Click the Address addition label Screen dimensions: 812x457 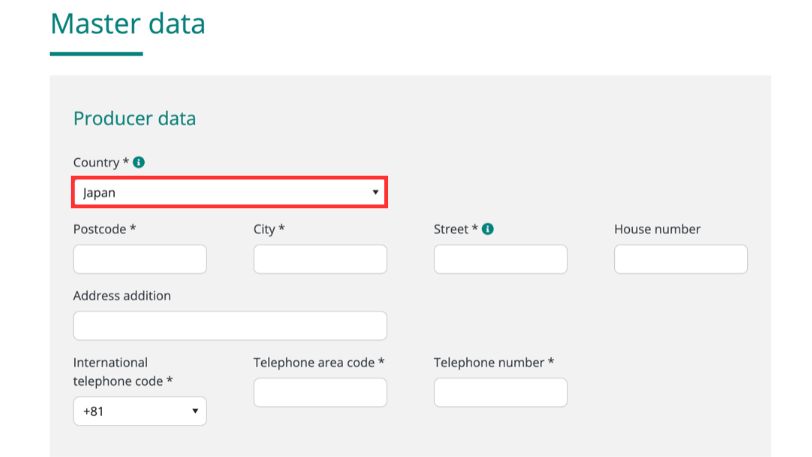point(122,296)
